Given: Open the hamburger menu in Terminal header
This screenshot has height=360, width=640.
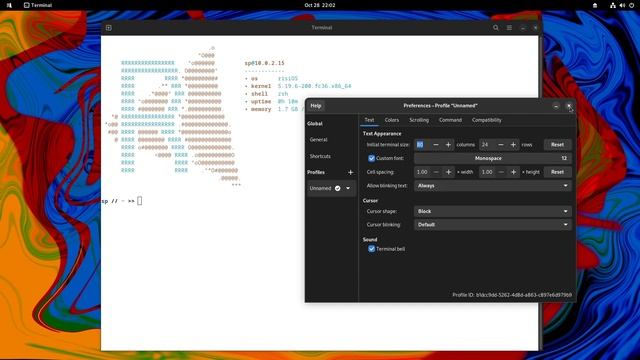Looking at the screenshot, I should (509, 28).
